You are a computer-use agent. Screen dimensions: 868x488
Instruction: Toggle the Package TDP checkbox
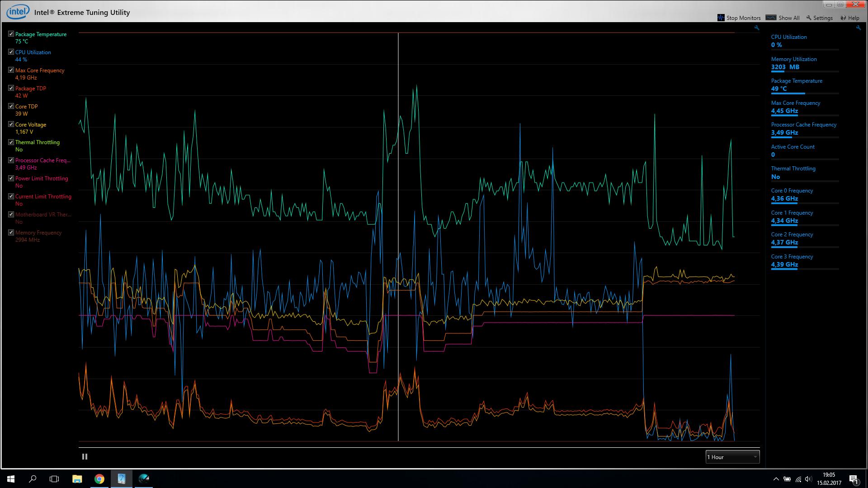coord(11,88)
